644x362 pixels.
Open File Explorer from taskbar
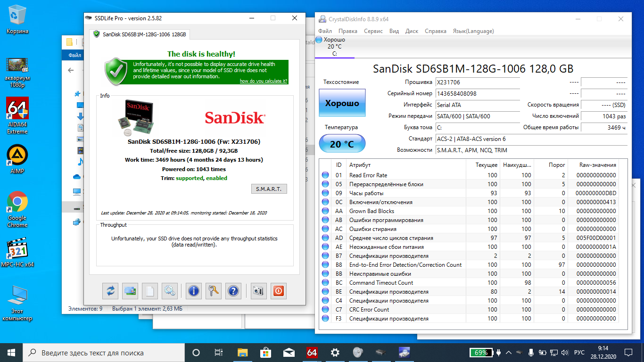pos(242,352)
